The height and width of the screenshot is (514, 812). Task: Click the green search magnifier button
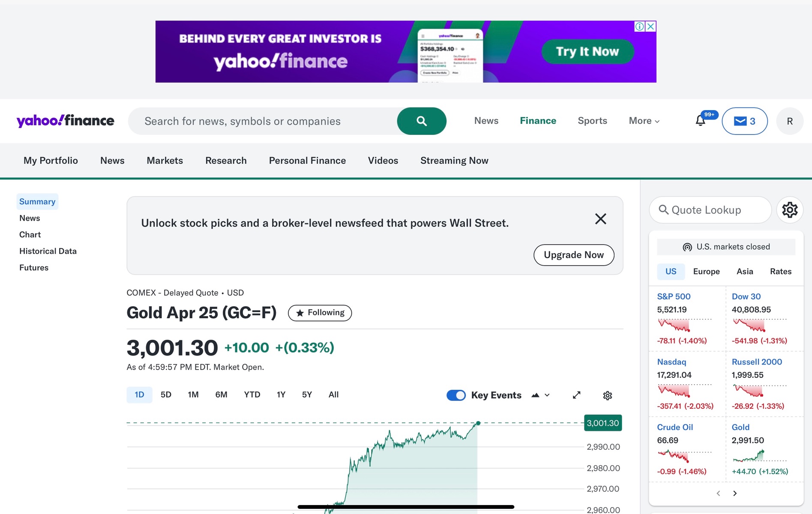(422, 121)
